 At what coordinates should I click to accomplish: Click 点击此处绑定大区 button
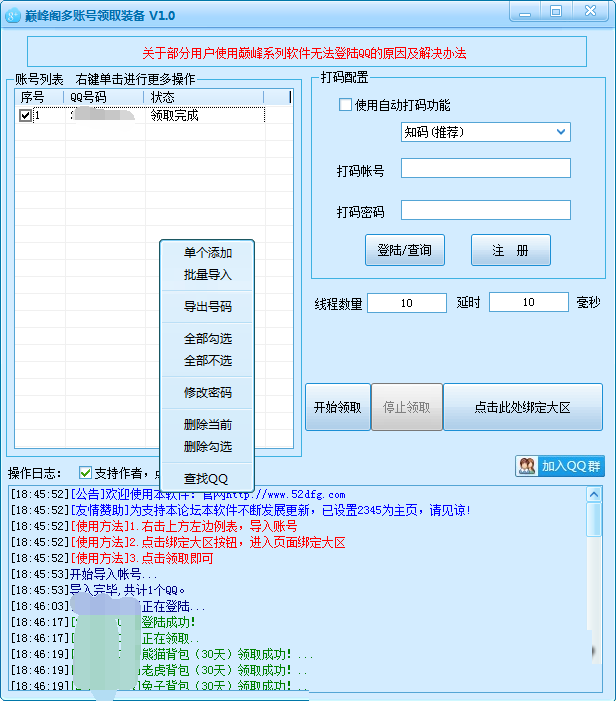(x=523, y=407)
